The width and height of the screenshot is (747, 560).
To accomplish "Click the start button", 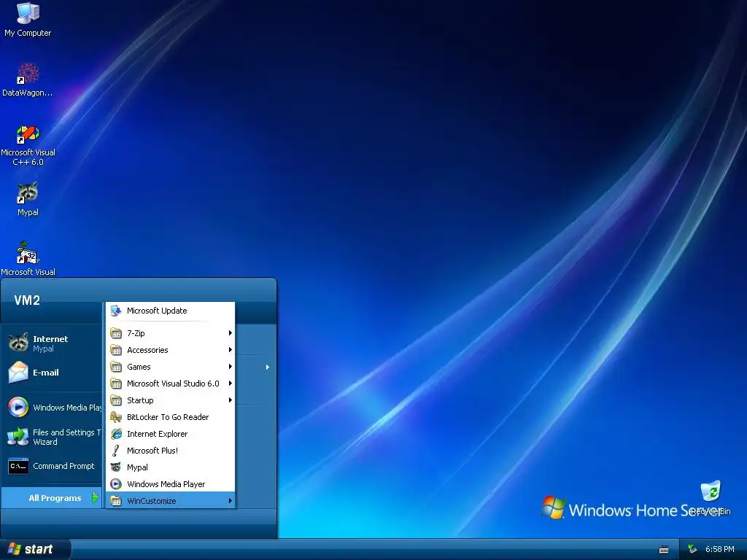I will point(35,550).
